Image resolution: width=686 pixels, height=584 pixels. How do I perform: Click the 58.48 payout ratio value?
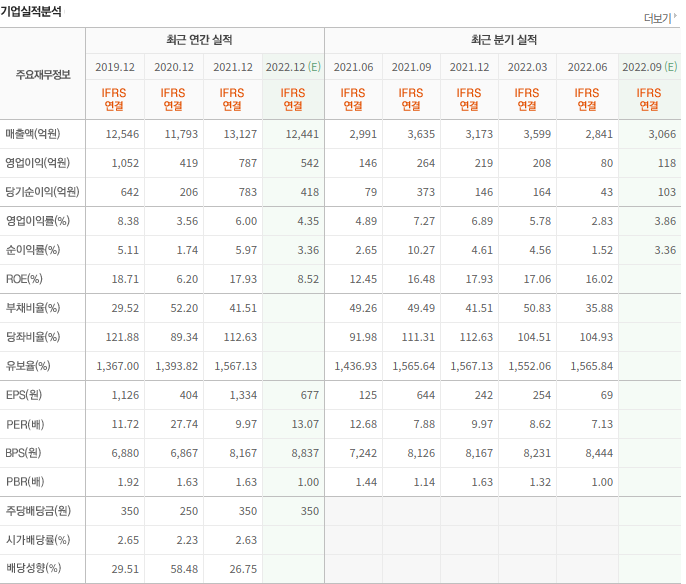click(x=184, y=569)
